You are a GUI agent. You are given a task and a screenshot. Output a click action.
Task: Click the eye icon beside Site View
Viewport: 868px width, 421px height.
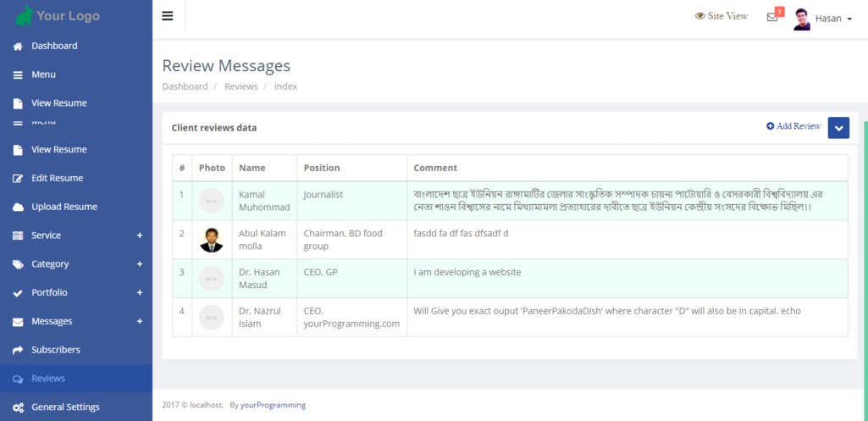700,16
